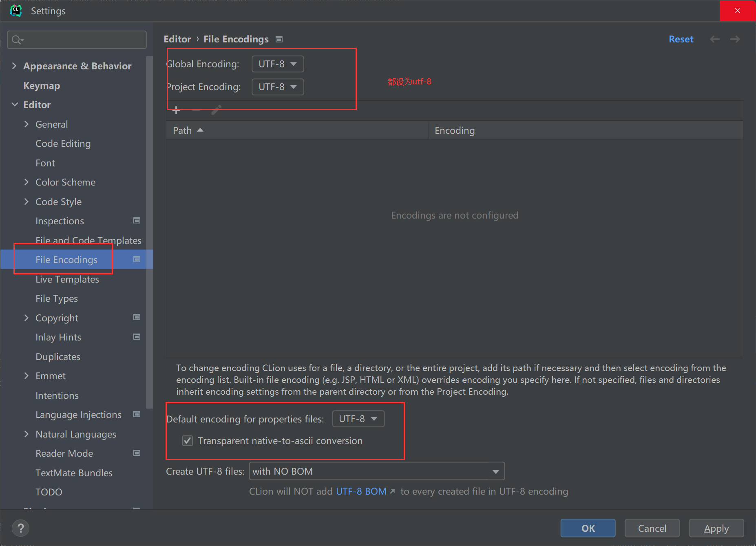Open Intentions settings

(x=57, y=396)
